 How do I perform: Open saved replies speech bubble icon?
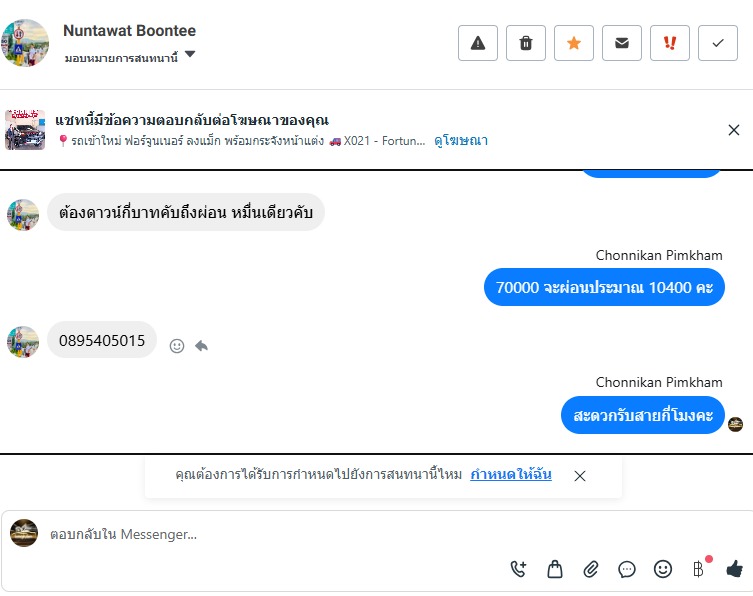click(x=627, y=569)
